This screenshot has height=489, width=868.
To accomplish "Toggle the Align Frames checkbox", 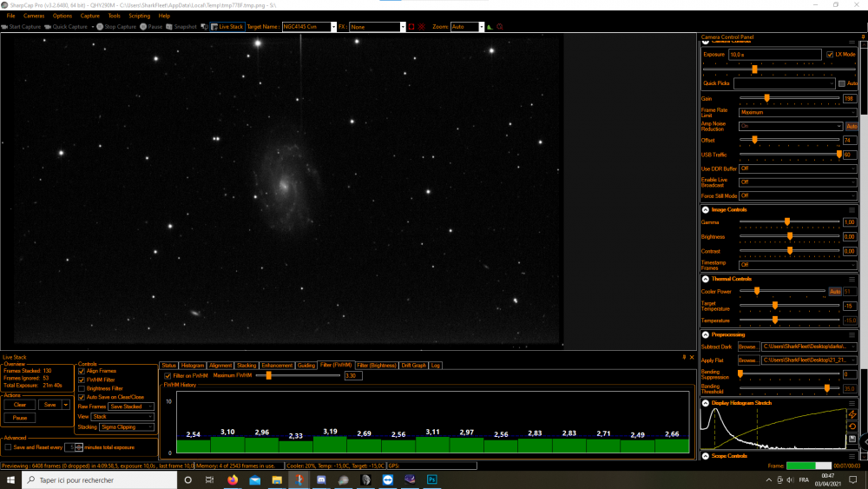I will [x=82, y=371].
